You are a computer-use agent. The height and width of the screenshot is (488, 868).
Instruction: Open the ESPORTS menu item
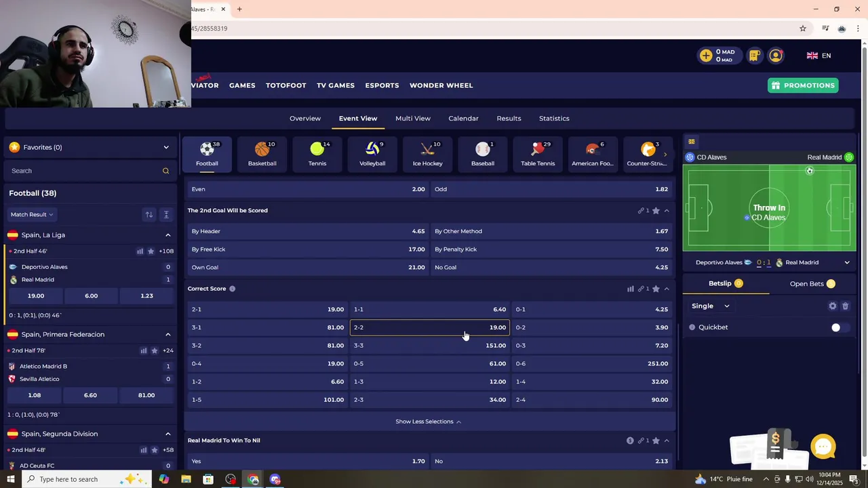382,85
